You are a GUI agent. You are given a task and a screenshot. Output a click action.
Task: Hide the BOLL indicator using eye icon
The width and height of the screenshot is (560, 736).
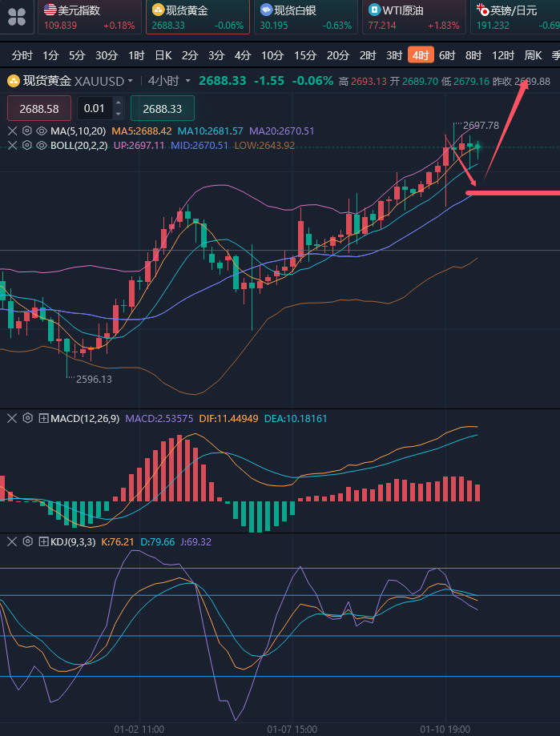point(42,145)
